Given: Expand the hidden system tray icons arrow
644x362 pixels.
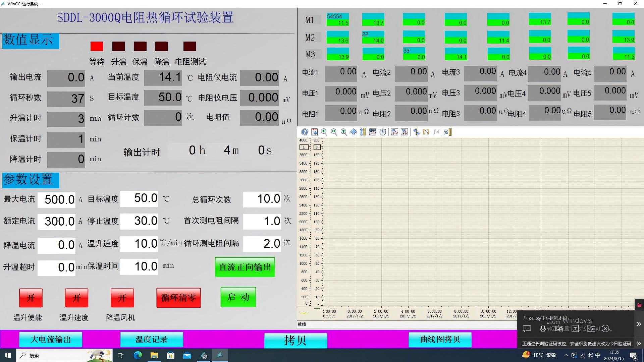Looking at the screenshot, I should [x=566, y=355].
